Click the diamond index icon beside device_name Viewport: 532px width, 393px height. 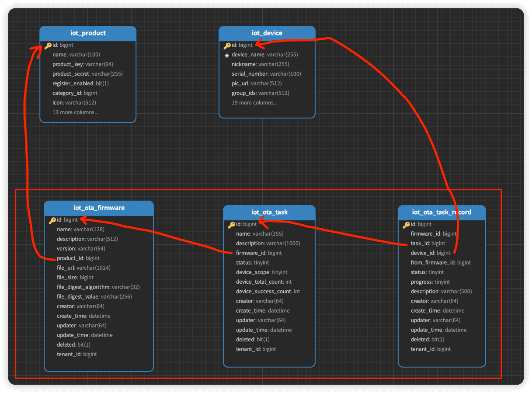pyautogui.click(x=227, y=55)
